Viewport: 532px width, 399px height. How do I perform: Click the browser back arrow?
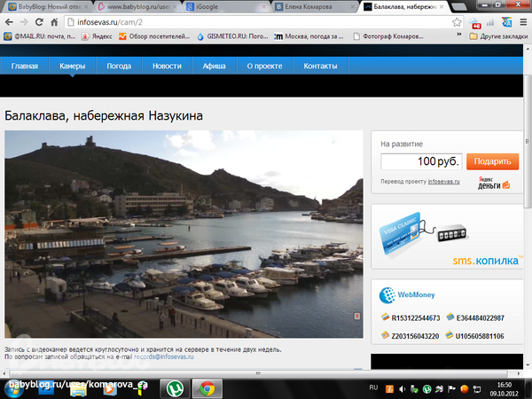(9, 22)
